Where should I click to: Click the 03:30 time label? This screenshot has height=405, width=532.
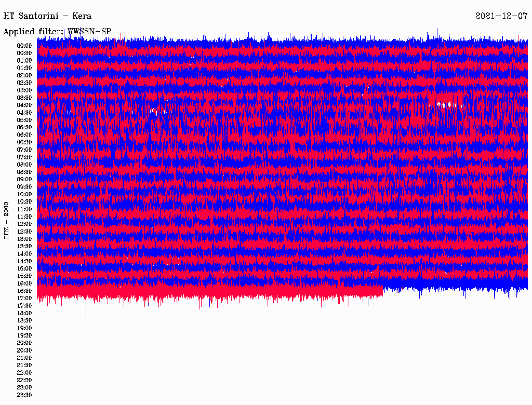24,98
